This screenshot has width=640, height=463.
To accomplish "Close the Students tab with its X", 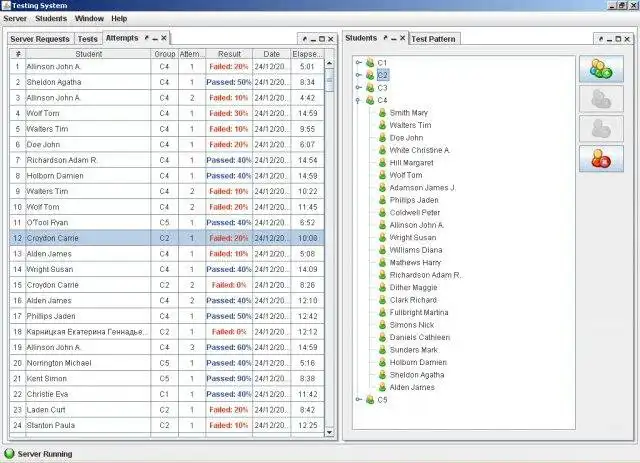I will (402, 38).
